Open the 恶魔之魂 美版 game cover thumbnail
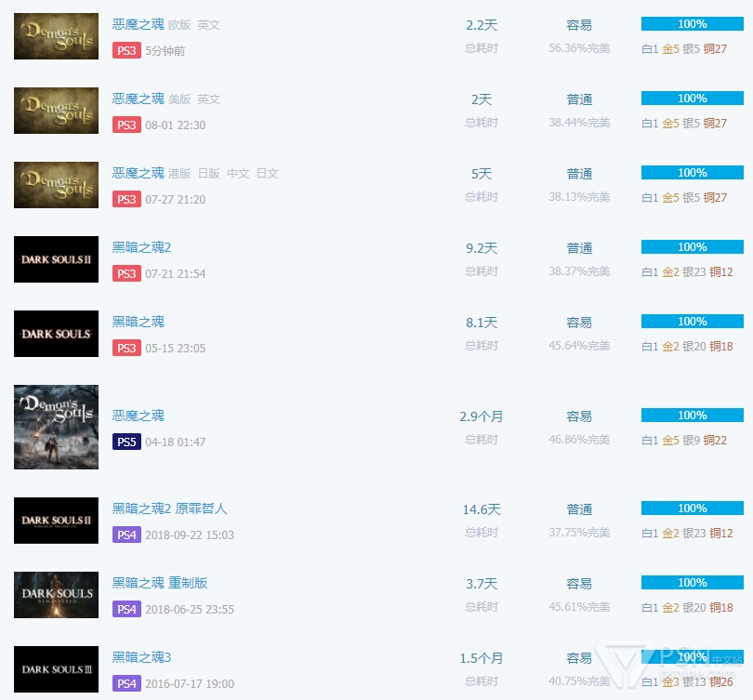 tap(56, 111)
